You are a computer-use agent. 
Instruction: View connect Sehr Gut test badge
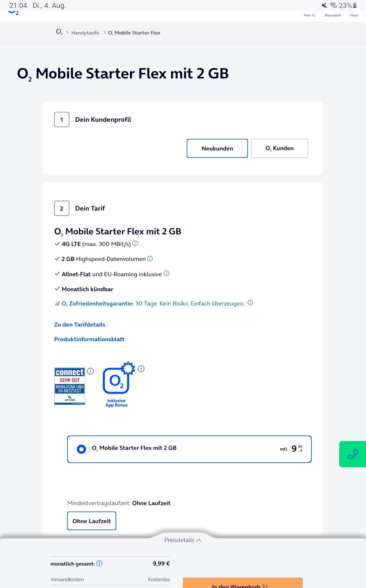[x=70, y=386]
